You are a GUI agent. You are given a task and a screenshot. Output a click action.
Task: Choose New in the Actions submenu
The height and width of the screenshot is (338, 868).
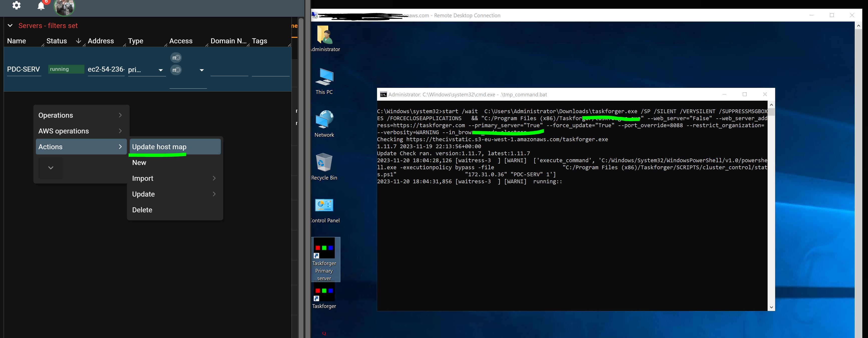[x=175, y=162]
